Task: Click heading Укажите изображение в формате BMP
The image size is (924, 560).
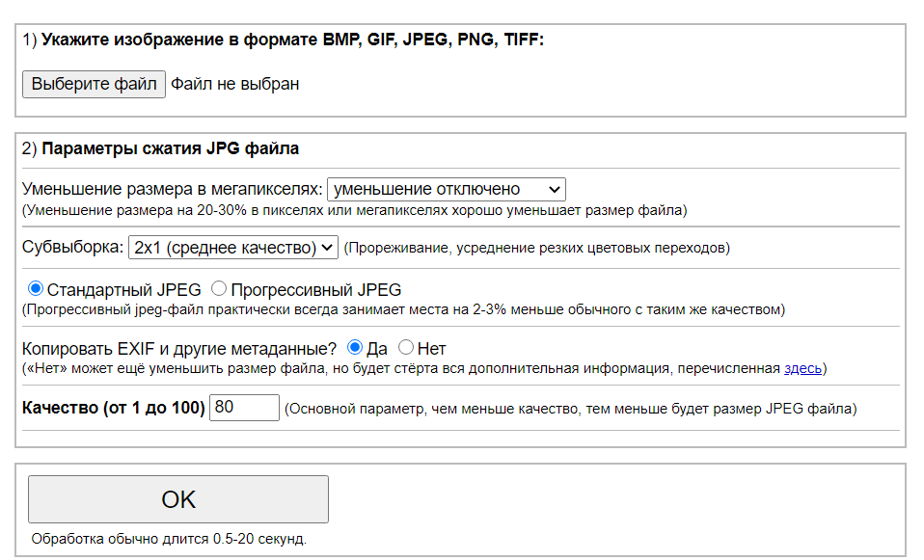Action: point(292,40)
